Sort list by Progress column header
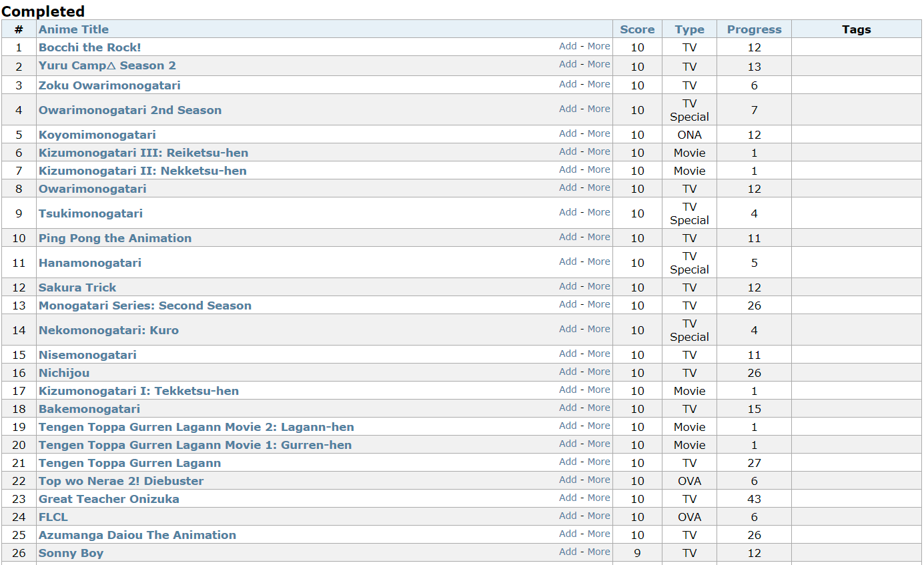This screenshot has width=924, height=565. point(754,29)
